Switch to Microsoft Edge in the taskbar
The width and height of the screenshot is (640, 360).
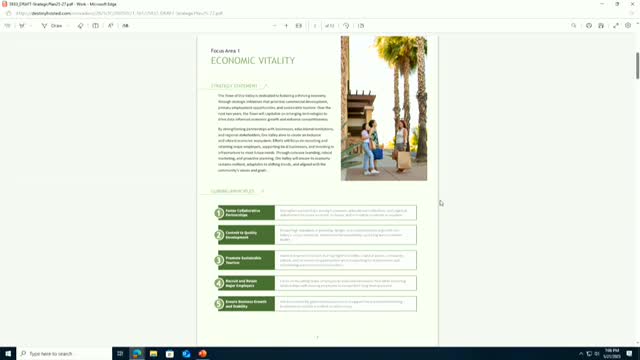coord(137,353)
